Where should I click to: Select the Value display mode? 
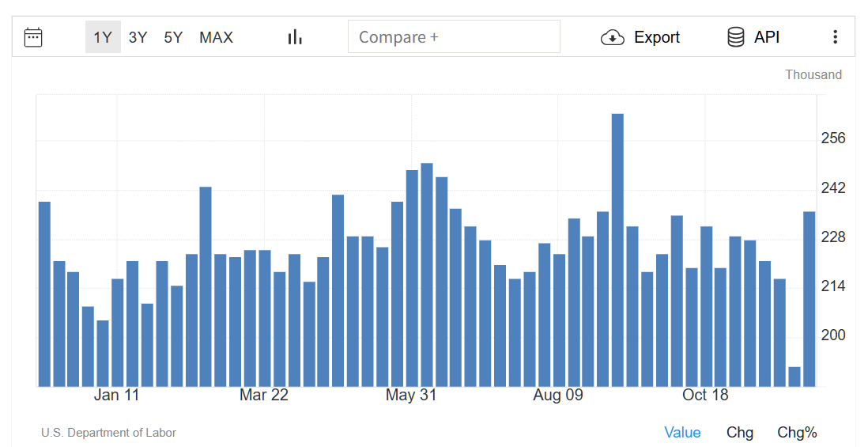point(682,433)
